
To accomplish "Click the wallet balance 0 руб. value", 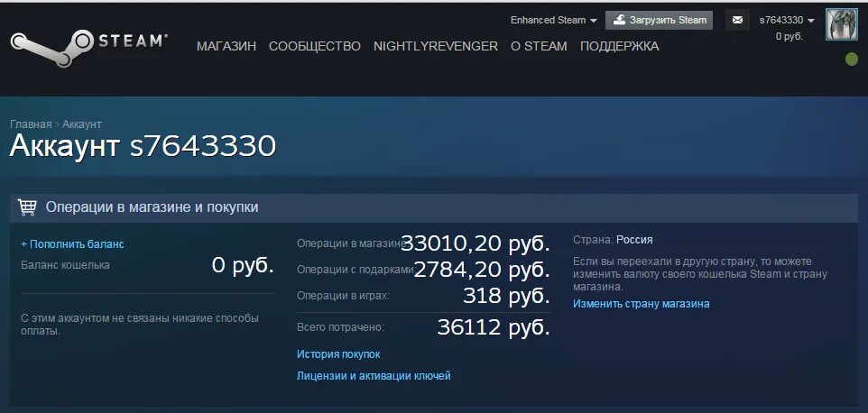I will tap(243, 265).
